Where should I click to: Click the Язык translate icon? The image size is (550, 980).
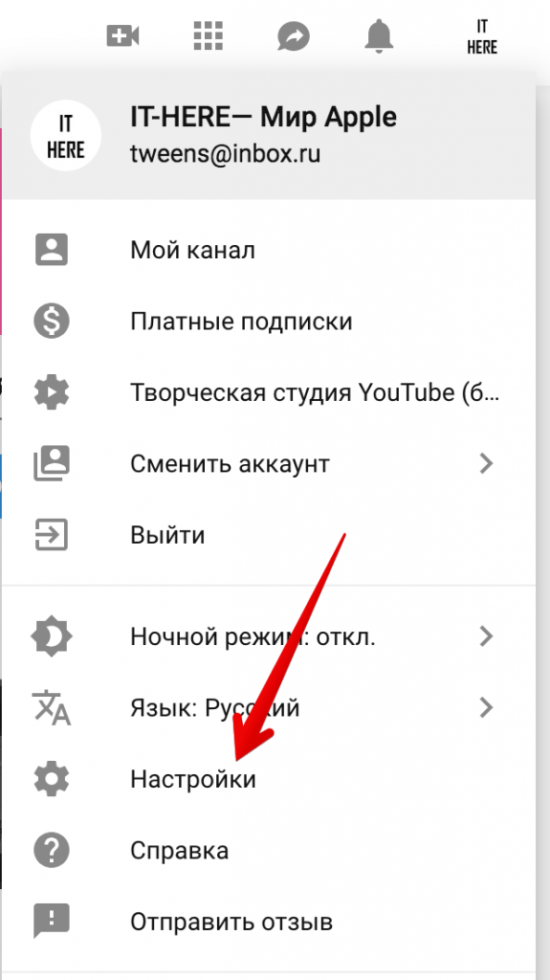coord(52,707)
